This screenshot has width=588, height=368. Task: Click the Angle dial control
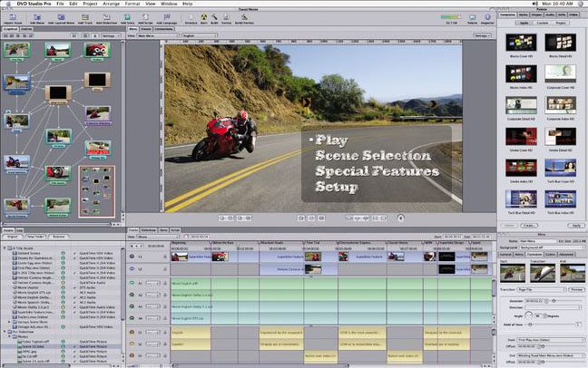528,316
